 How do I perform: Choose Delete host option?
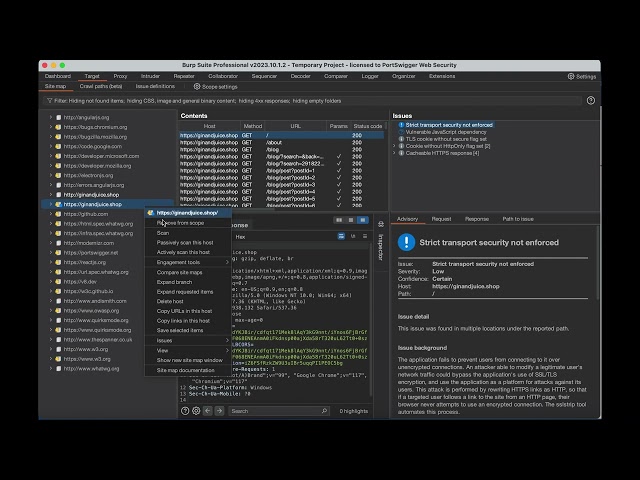coord(188,301)
